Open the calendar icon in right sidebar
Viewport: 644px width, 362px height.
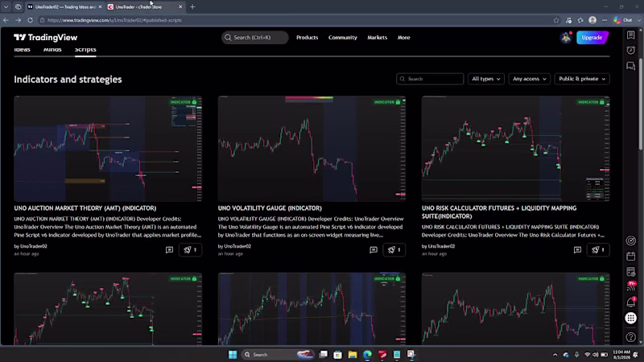(631, 257)
